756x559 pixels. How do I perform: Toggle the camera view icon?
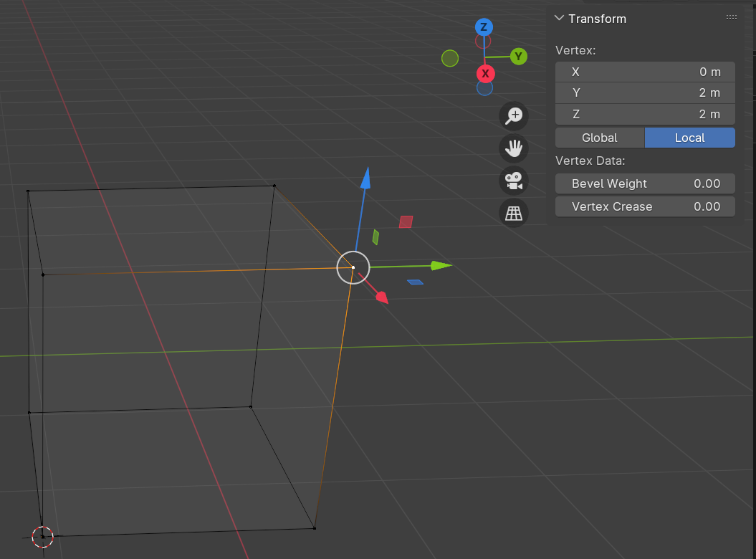(514, 181)
